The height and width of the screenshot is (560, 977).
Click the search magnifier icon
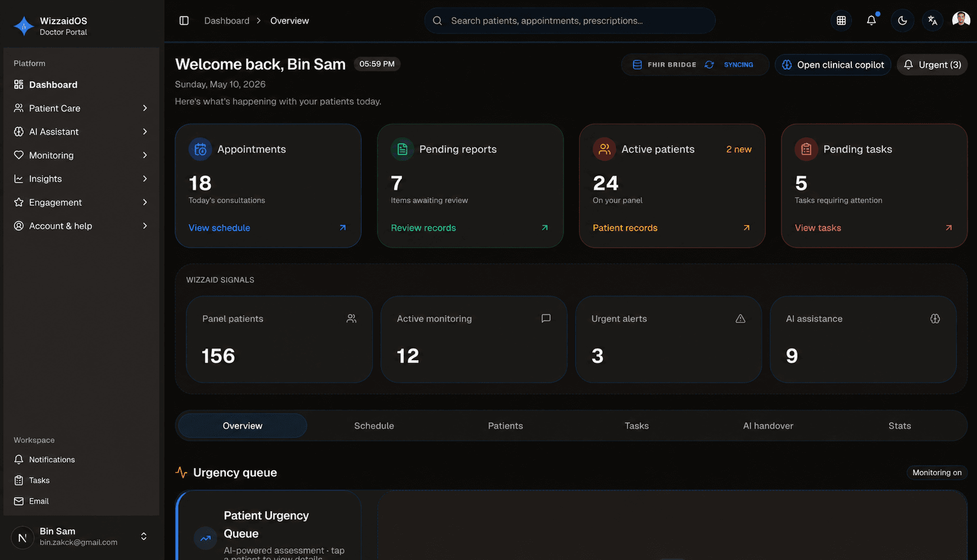(x=437, y=21)
